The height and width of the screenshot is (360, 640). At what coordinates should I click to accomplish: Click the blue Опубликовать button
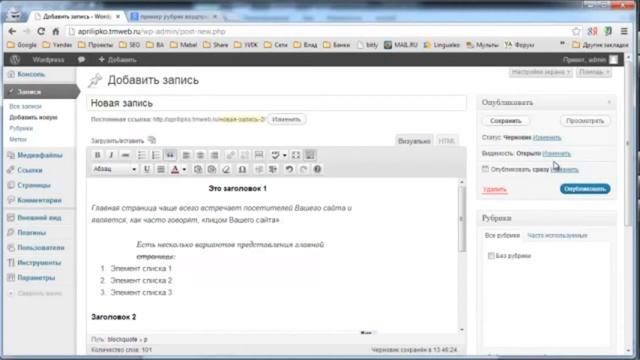585,189
